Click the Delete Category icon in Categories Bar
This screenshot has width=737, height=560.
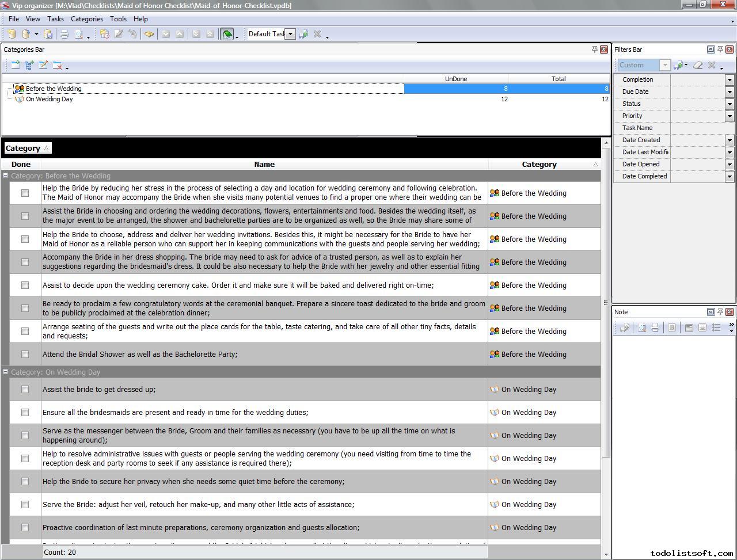coord(57,65)
